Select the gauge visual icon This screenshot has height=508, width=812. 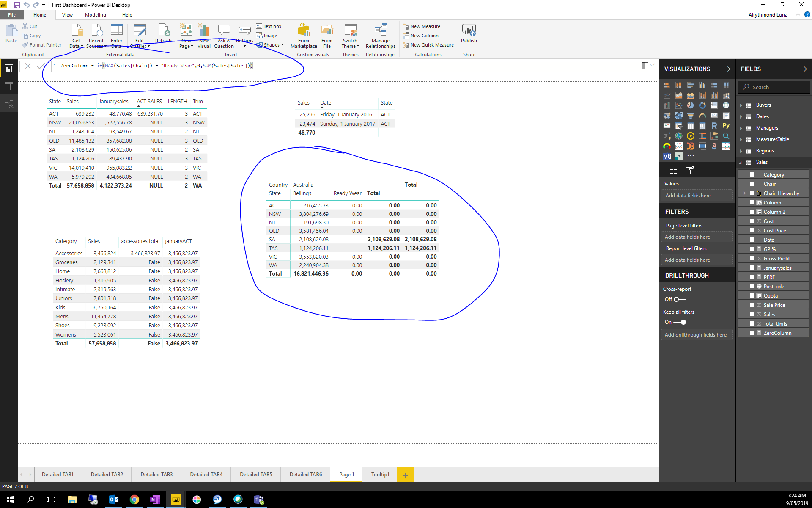702,116
